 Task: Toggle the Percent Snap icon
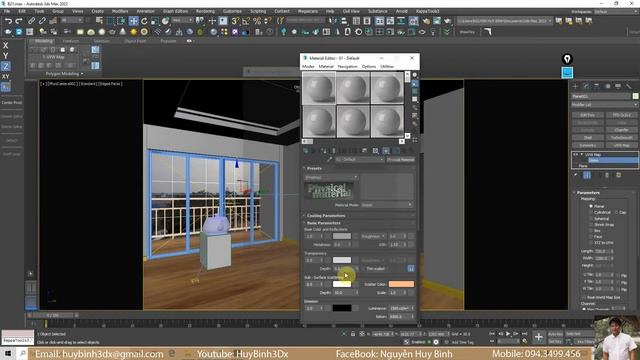point(257,21)
